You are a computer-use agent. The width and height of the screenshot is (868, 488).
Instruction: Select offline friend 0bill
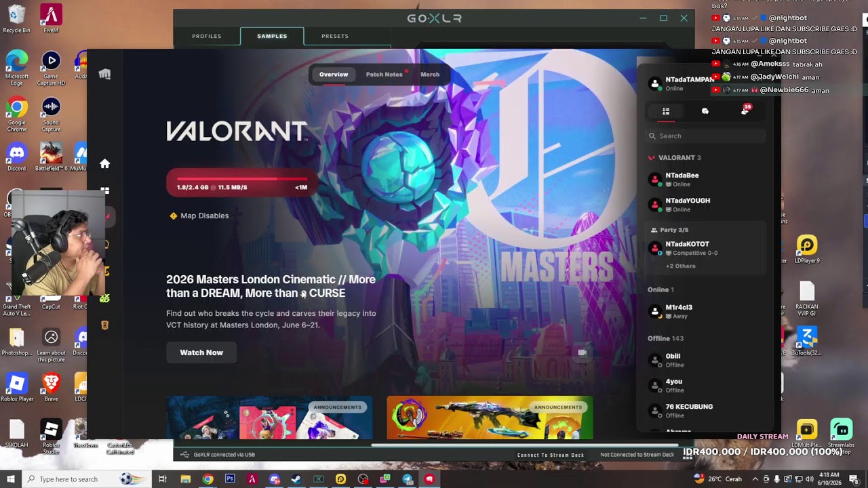pos(705,360)
